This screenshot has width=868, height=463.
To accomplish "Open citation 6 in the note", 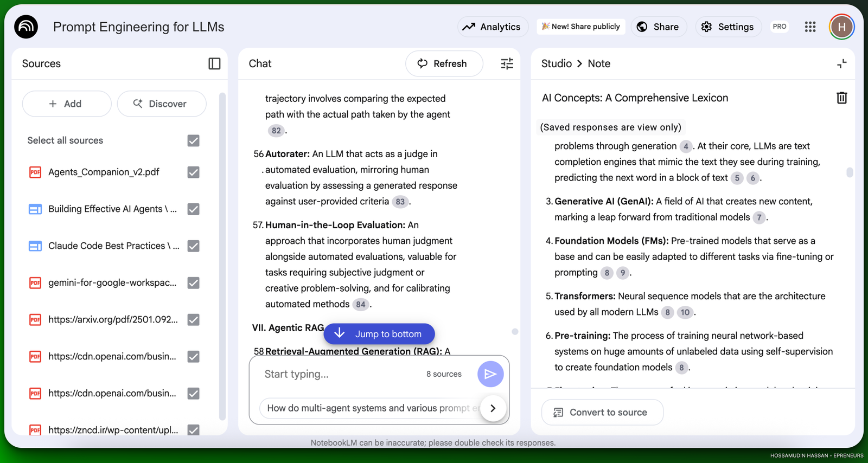I will 752,178.
